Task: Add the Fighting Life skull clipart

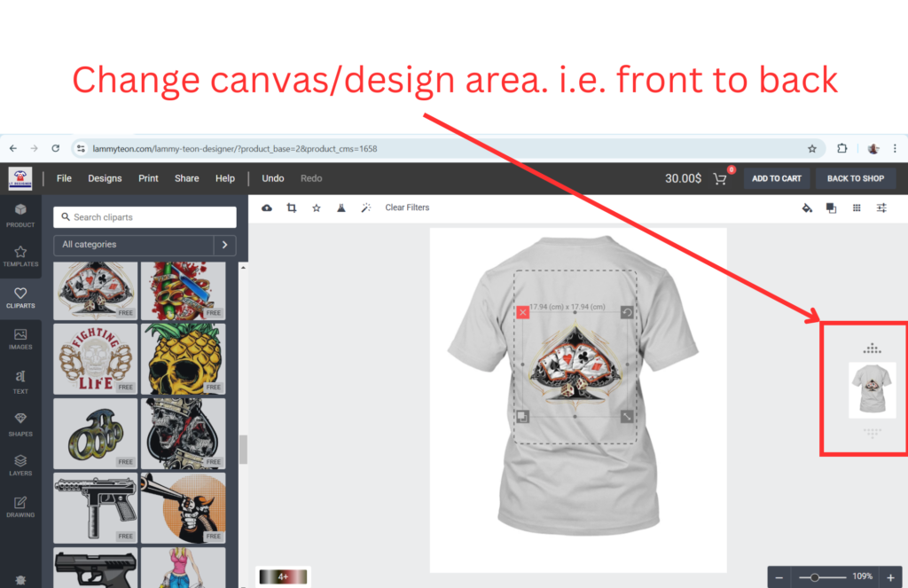Action: [96, 358]
